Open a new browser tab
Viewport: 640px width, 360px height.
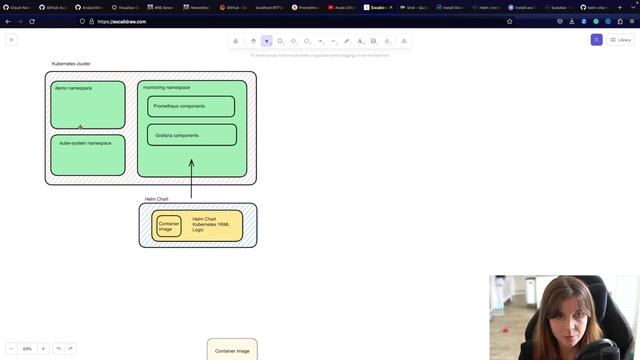tap(620, 7)
